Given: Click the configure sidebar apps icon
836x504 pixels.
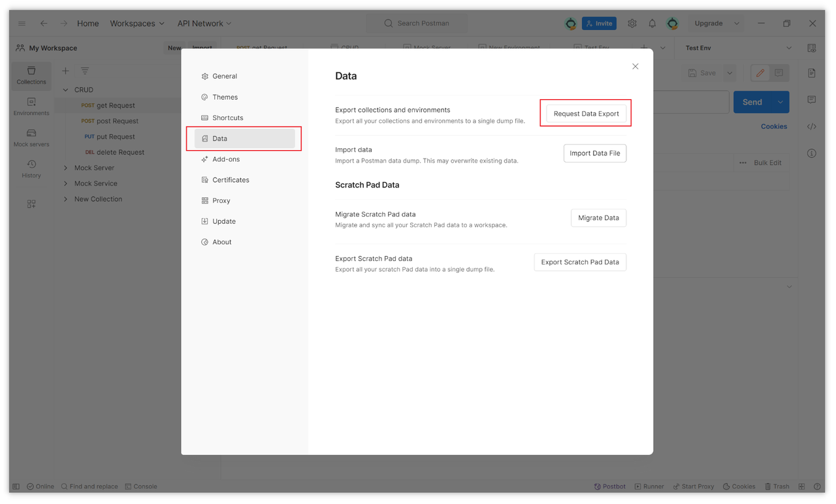Looking at the screenshot, I should point(31,204).
